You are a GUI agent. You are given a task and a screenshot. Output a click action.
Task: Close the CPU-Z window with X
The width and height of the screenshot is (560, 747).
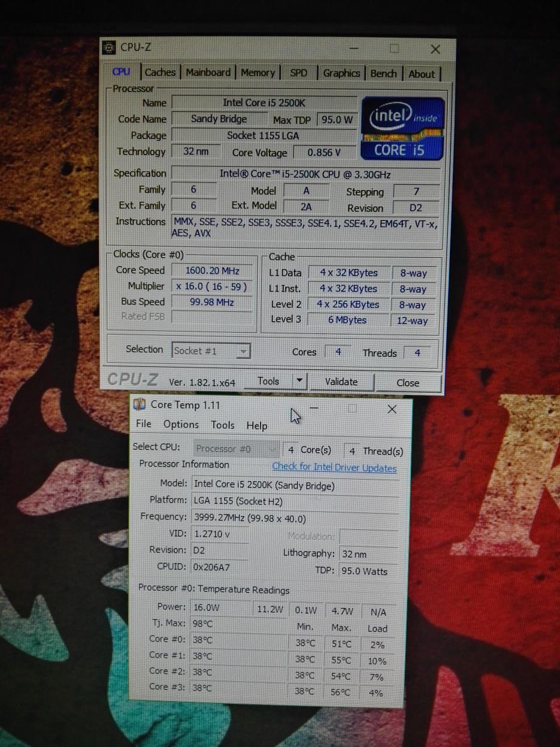tap(435, 50)
